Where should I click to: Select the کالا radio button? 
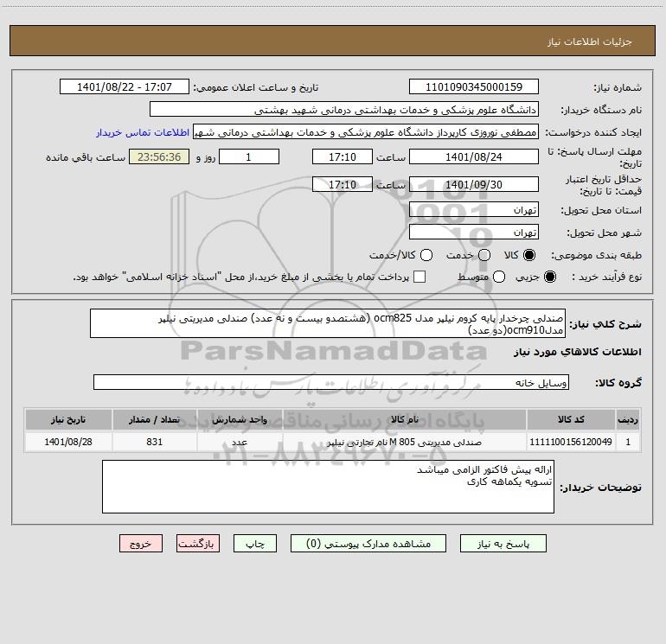pos(529,255)
